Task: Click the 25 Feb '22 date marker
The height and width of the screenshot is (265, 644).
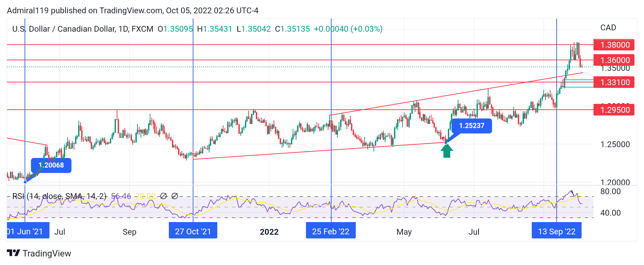Action: click(x=331, y=231)
